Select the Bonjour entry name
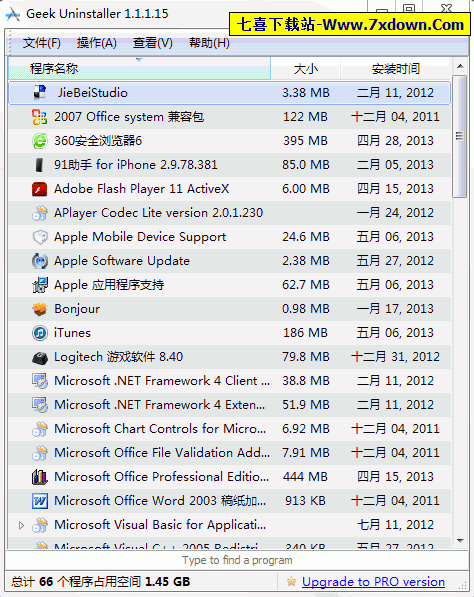 pyautogui.click(x=77, y=308)
